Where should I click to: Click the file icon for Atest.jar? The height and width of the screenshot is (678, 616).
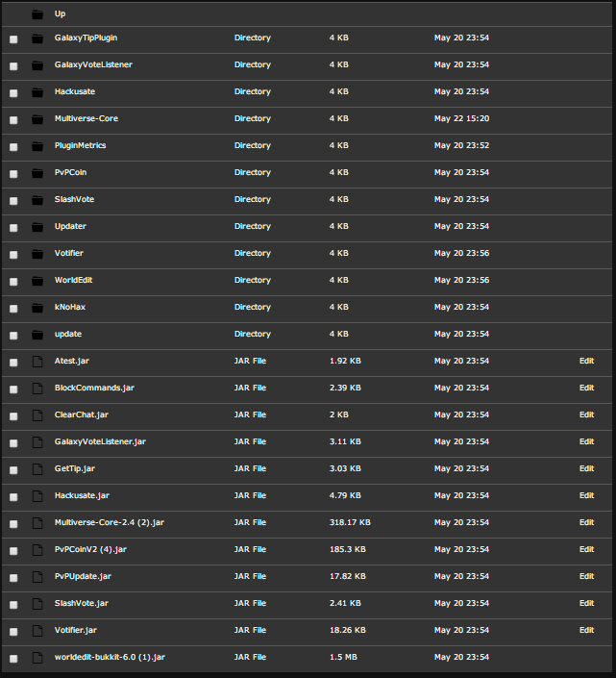coord(37,362)
